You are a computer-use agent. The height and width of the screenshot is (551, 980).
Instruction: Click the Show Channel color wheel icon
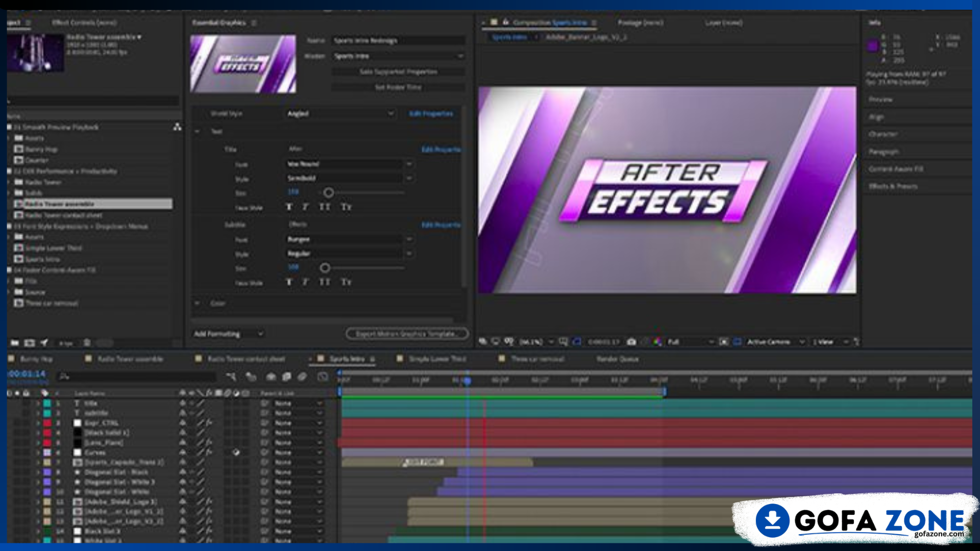coord(657,341)
